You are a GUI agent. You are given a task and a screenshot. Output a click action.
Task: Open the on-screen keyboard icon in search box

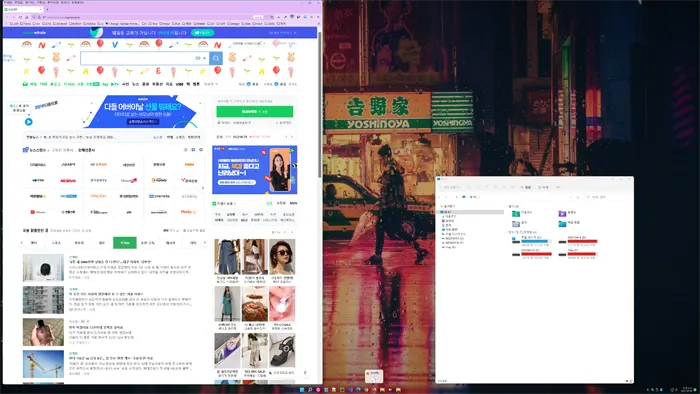pyautogui.click(x=198, y=58)
